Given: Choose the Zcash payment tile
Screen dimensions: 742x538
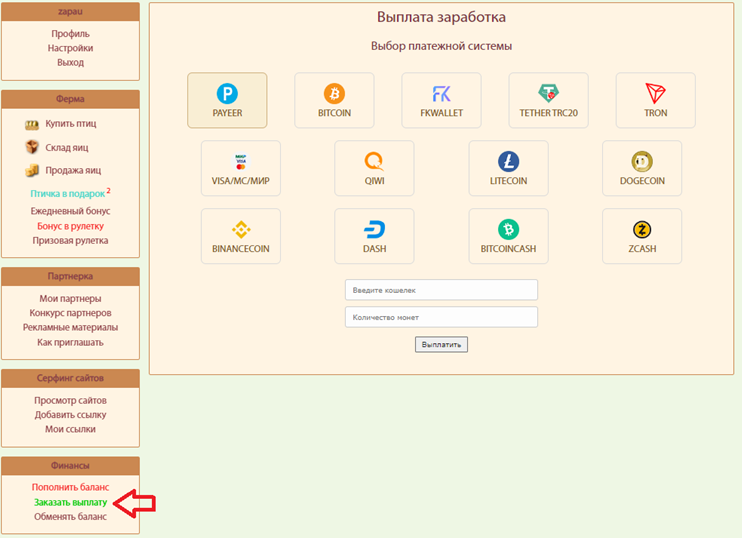Looking at the screenshot, I should [642, 236].
